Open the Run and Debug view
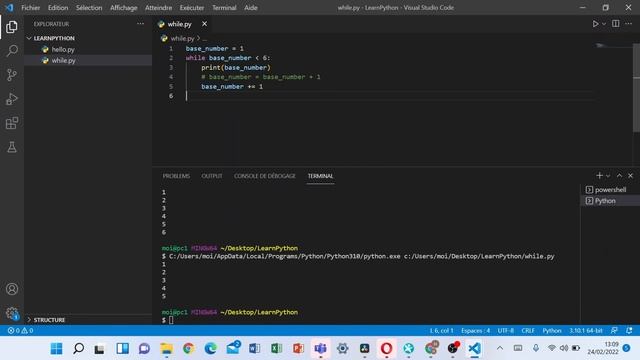The width and height of the screenshot is (640, 360). click(12, 99)
